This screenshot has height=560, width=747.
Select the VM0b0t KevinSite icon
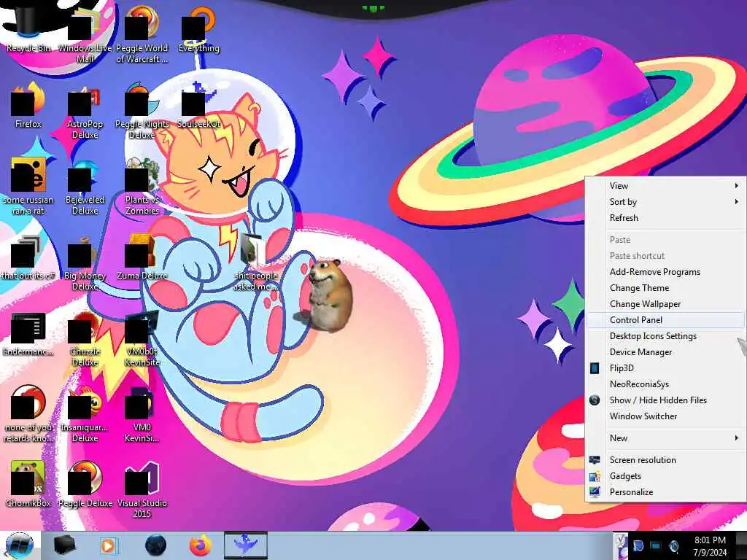click(142, 339)
